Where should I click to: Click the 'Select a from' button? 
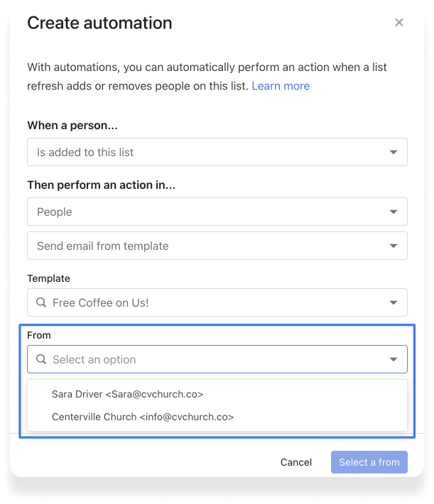click(369, 462)
